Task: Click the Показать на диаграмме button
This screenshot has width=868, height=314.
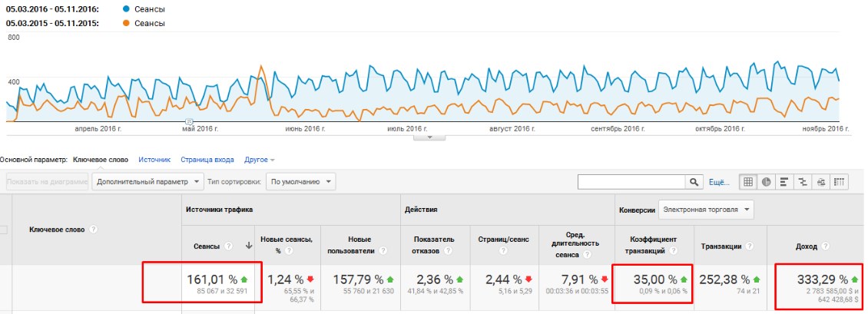Action: (x=48, y=181)
